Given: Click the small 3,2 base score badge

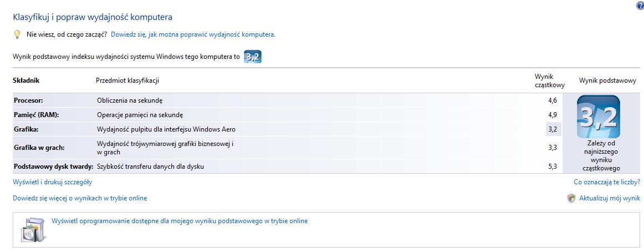Looking at the screenshot, I should coord(253,57).
